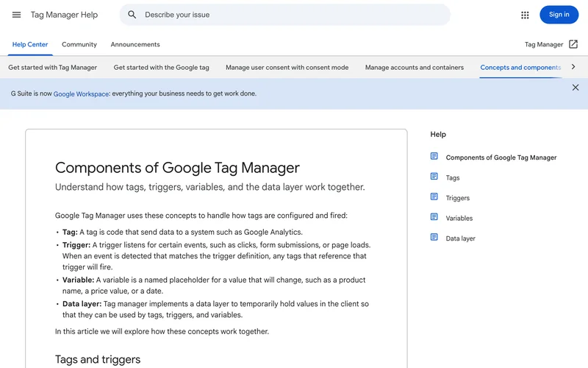This screenshot has width=588, height=368.
Task: Click the bold Trigger: definition term
Action: pyautogui.click(x=76, y=245)
